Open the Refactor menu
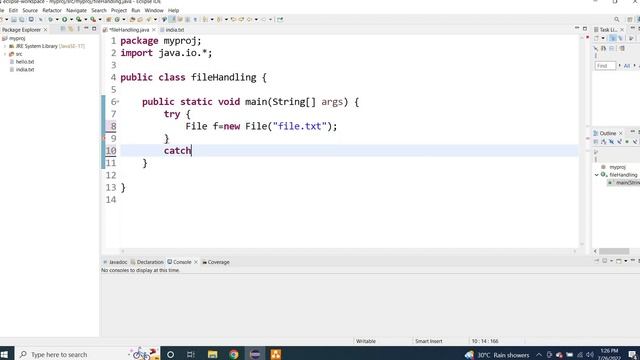Screen dimensions: 640x360 pos(52,10)
